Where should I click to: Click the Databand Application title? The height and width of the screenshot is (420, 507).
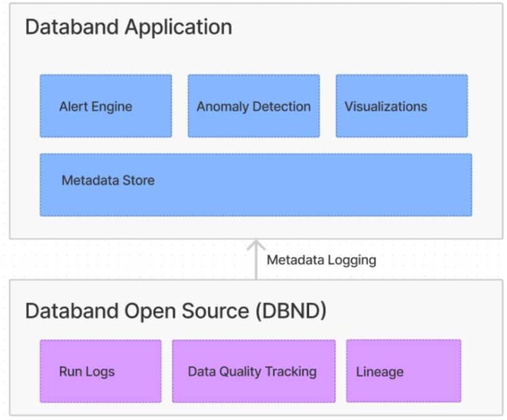(x=128, y=27)
